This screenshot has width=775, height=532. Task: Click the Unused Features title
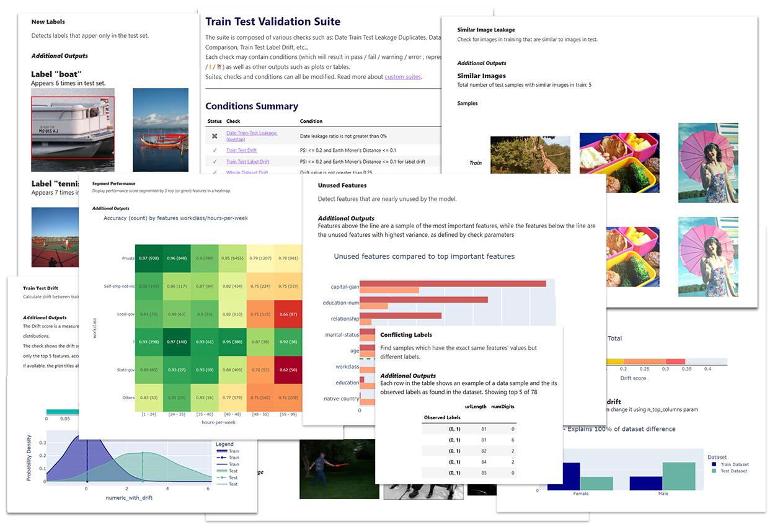342,185
